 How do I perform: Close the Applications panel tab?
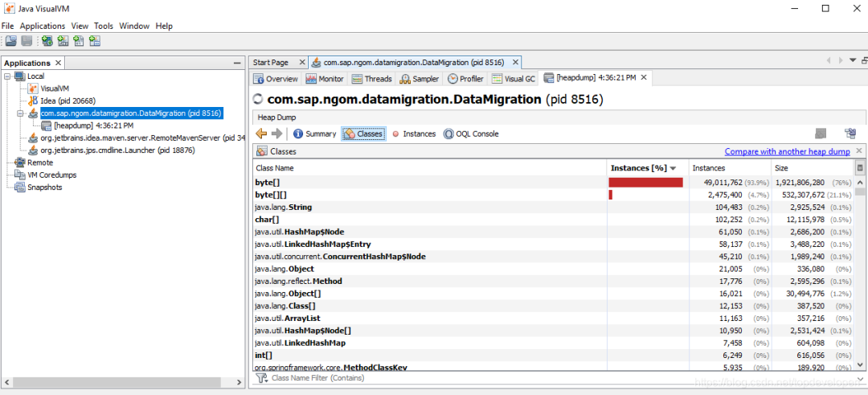[x=58, y=63]
